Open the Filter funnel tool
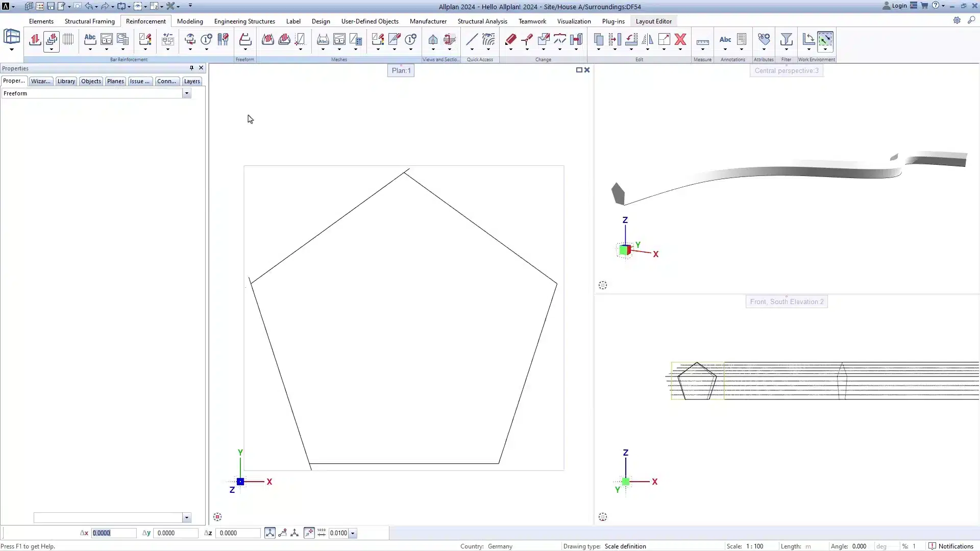 click(x=786, y=40)
